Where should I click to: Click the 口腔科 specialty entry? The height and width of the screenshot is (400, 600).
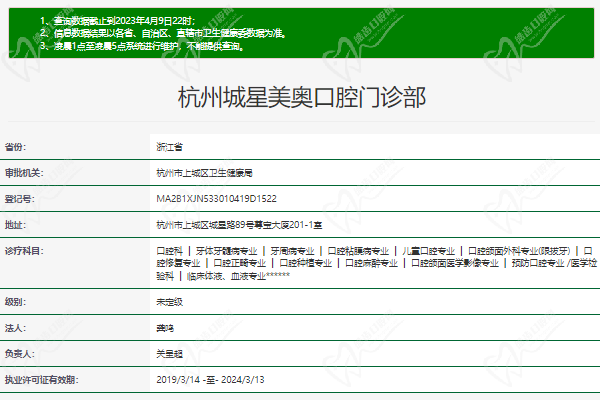[x=170, y=251]
